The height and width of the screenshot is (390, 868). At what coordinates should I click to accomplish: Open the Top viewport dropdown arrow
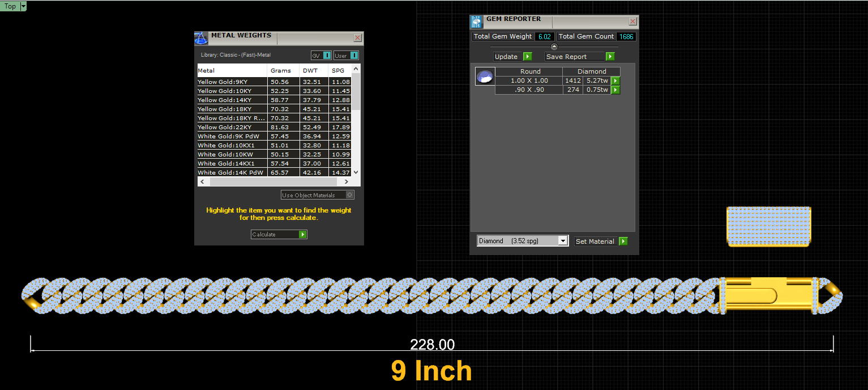click(23, 6)
